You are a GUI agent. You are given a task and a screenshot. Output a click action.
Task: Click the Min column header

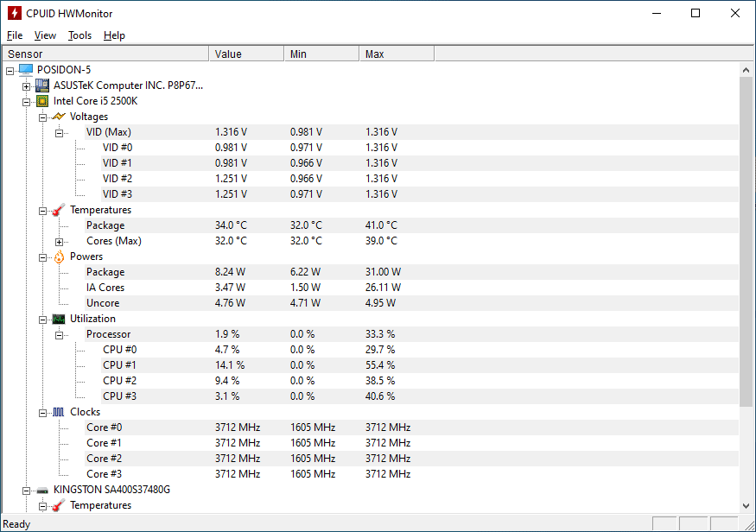coord(321,54)
